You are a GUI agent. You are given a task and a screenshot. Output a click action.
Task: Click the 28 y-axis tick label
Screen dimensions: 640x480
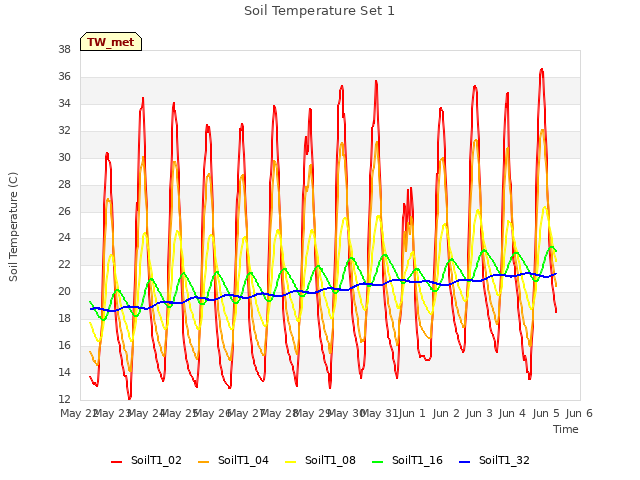(64, 184)
